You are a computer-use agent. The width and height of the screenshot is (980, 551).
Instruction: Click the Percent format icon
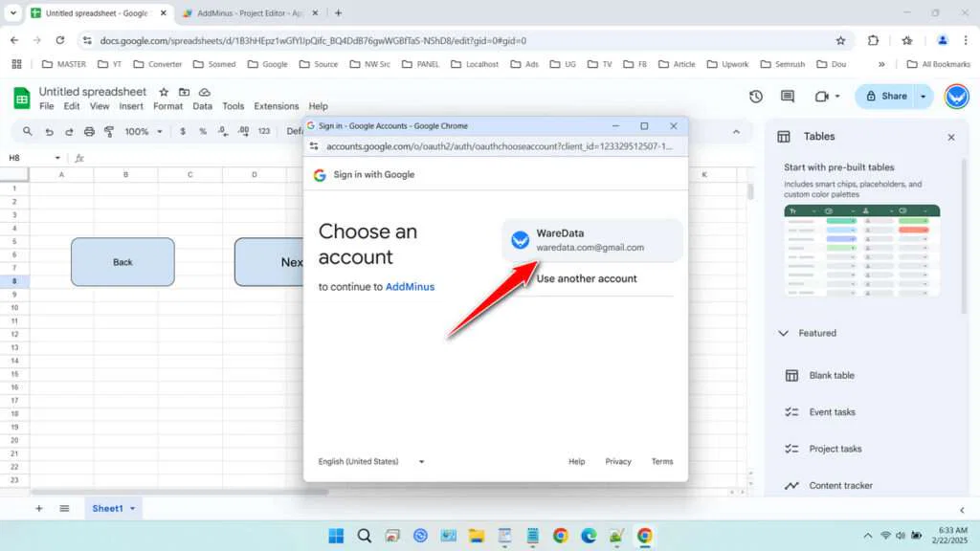point(203,131)
